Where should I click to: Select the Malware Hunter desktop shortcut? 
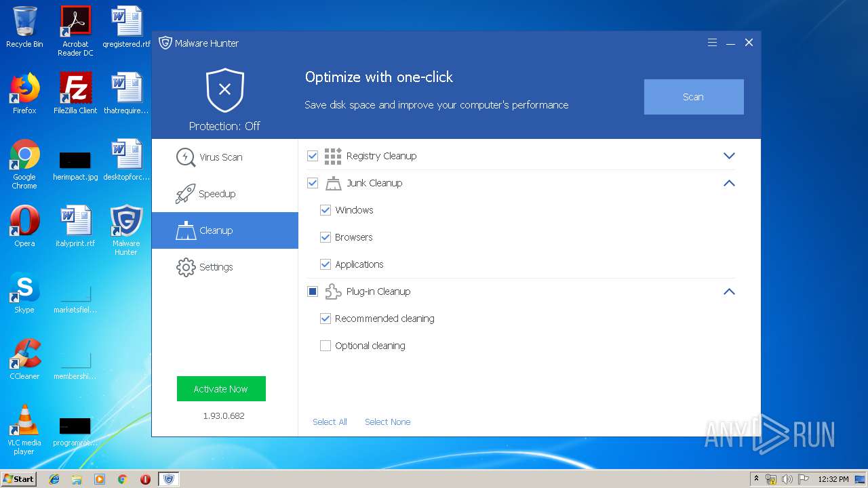click(x=126, y=230)
